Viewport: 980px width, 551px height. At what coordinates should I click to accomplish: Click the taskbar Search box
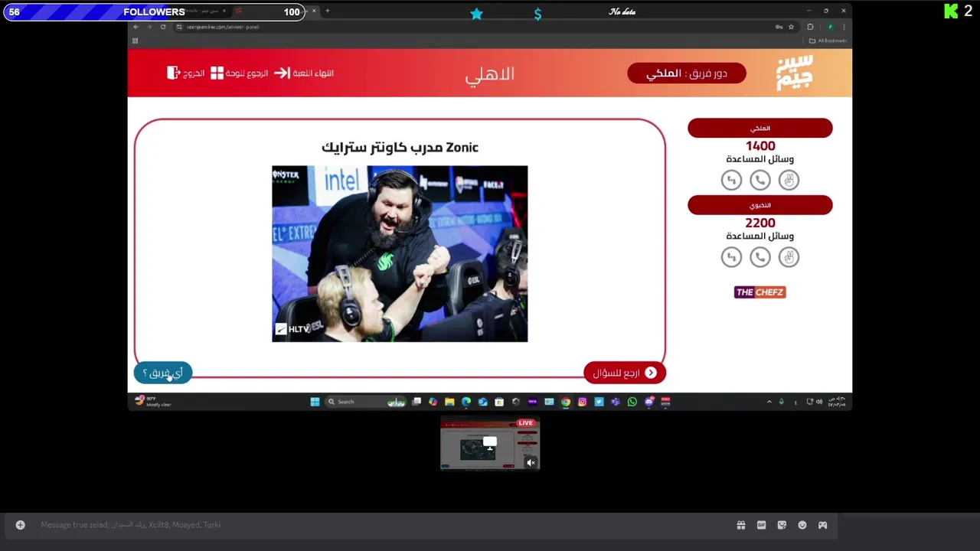pyautogui.click(x=366, y=402)
